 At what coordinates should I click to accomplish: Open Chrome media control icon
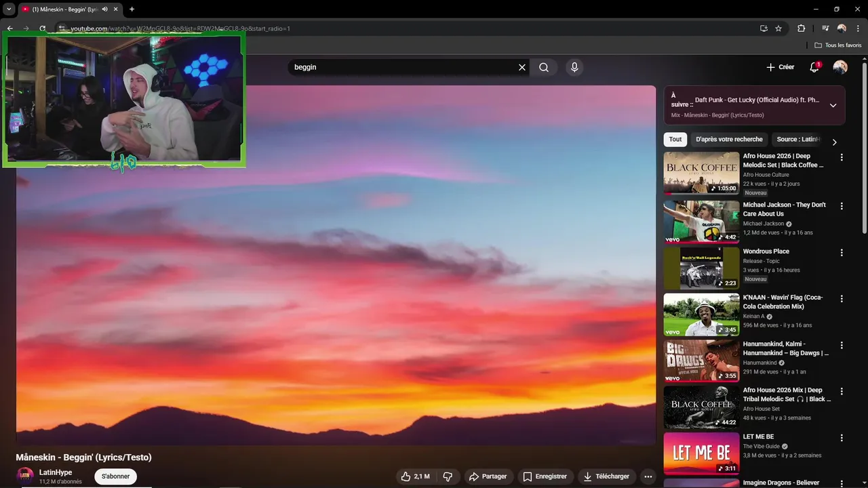(x=825, y=28)
